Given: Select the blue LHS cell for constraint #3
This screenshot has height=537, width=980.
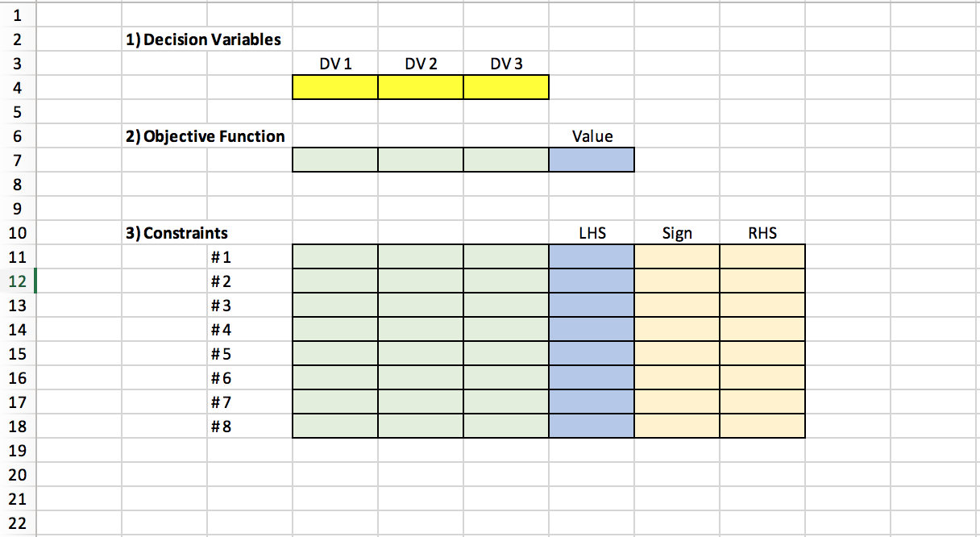Looking at the screenshot, I should (592, 305).
